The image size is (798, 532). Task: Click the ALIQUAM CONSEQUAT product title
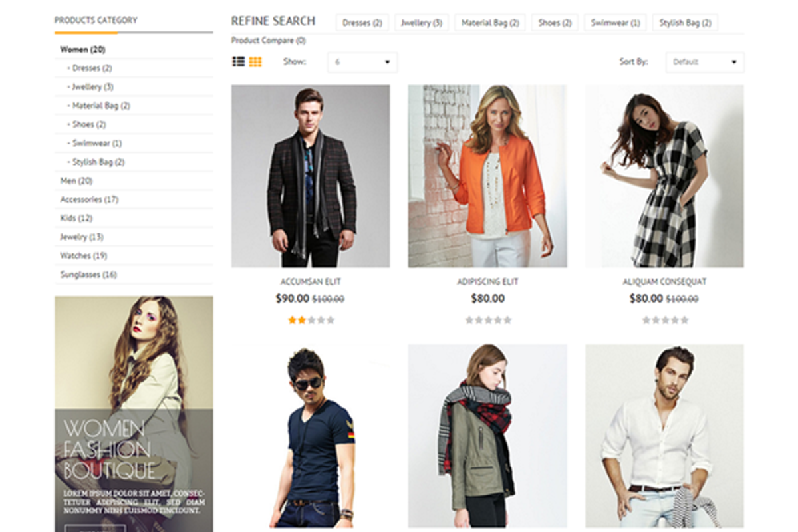[664, 282]
